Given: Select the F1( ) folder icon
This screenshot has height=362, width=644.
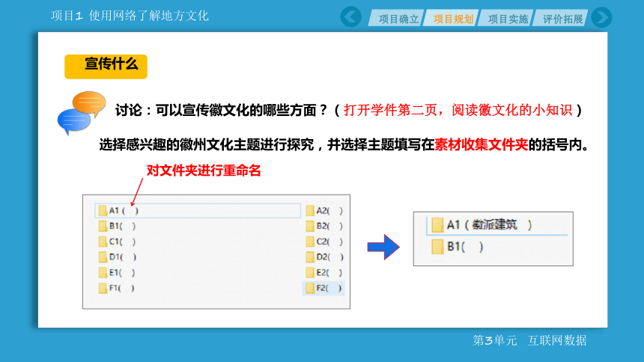Looking at the screenshot, I should coord(103,288).
